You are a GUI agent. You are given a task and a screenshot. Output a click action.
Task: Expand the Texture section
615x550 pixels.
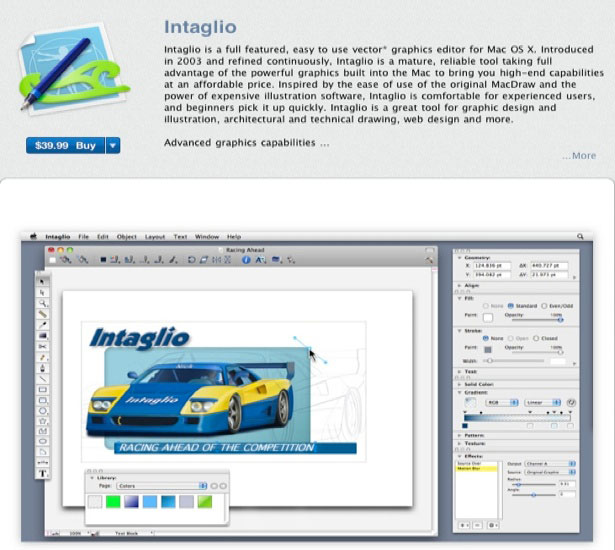pyautogui.click(x=459, y=443)
